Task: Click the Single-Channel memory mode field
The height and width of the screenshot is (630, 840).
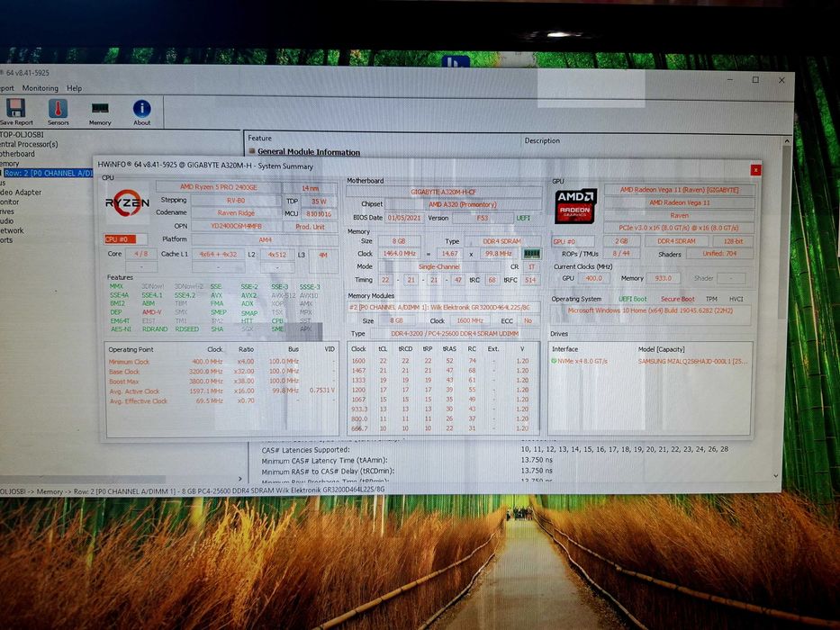Action: [439, 266]
